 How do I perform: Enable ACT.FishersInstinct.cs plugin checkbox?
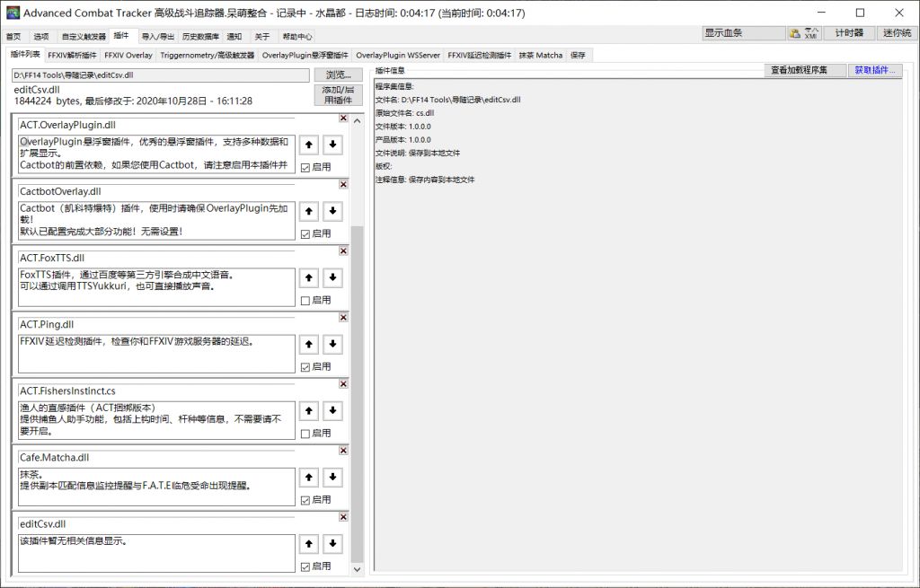tap(305, 434)
